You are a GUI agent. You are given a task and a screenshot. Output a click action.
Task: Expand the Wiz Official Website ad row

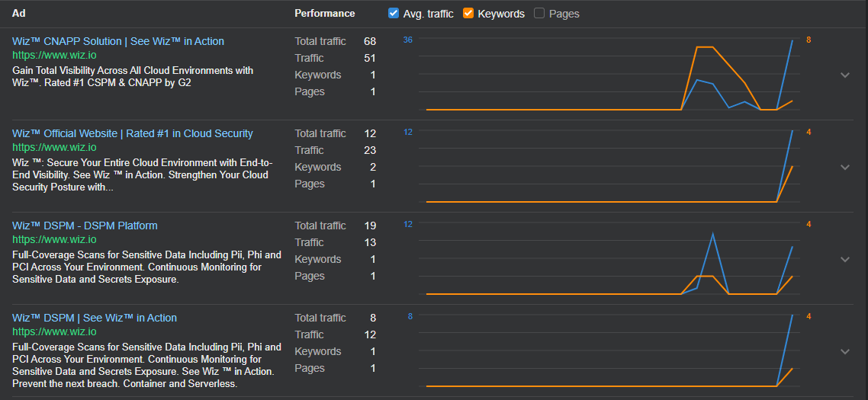845,167
